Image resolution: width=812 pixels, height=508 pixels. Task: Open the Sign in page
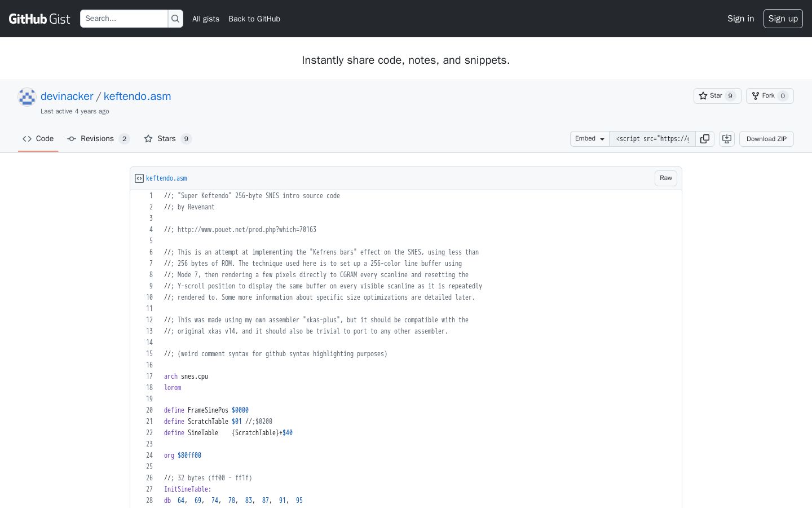[x=740, y=19]
